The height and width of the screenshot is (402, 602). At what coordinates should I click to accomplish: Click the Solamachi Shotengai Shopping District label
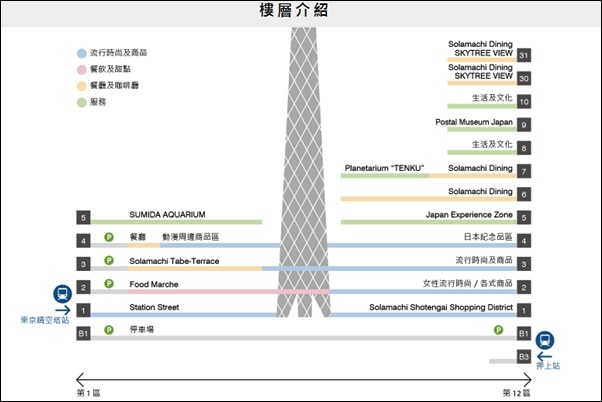coord(441,307)
